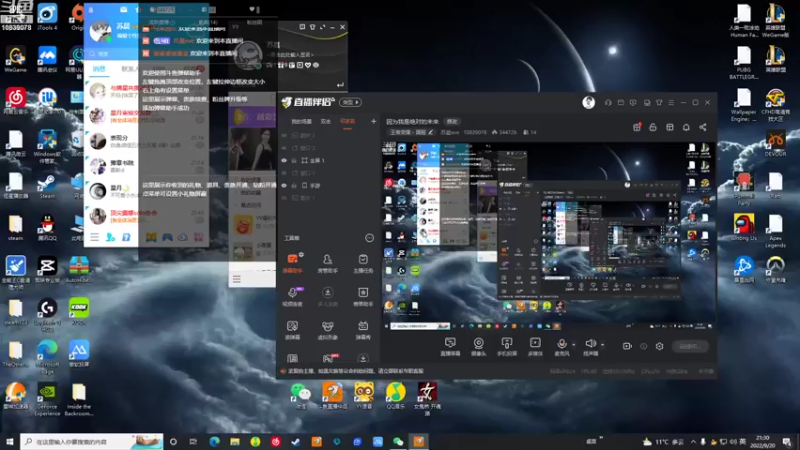800x450 pixels.
Task: Toggle visibility of 图片 1 source
Action: tap(284, 198)
